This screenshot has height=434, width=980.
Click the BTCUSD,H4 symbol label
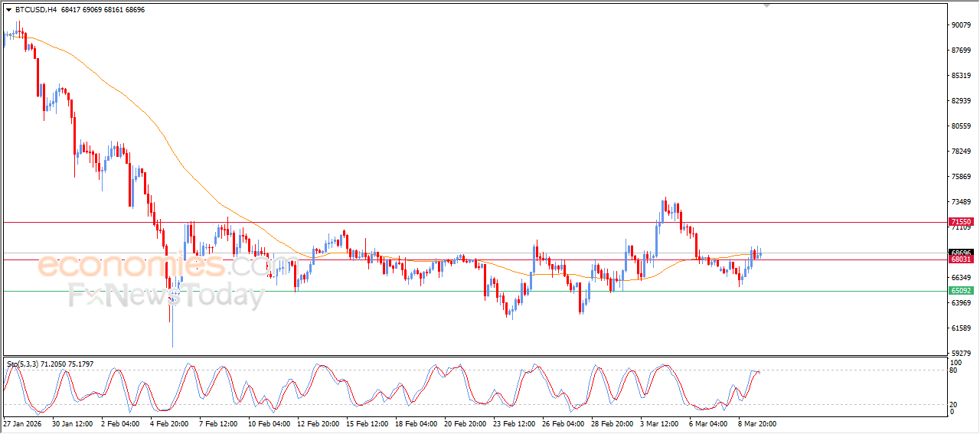[35, 10]
